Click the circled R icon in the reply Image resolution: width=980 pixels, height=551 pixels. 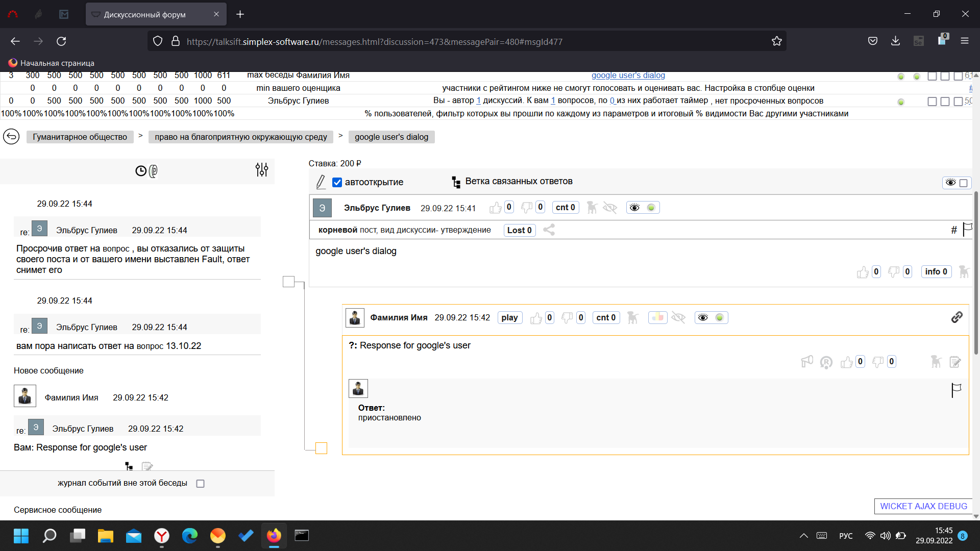point(826,362)
